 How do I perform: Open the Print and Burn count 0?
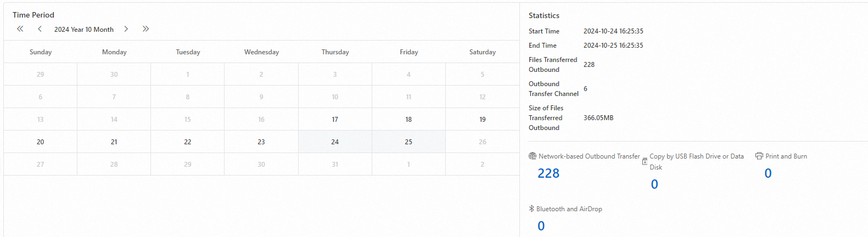(x=768, y=173)
